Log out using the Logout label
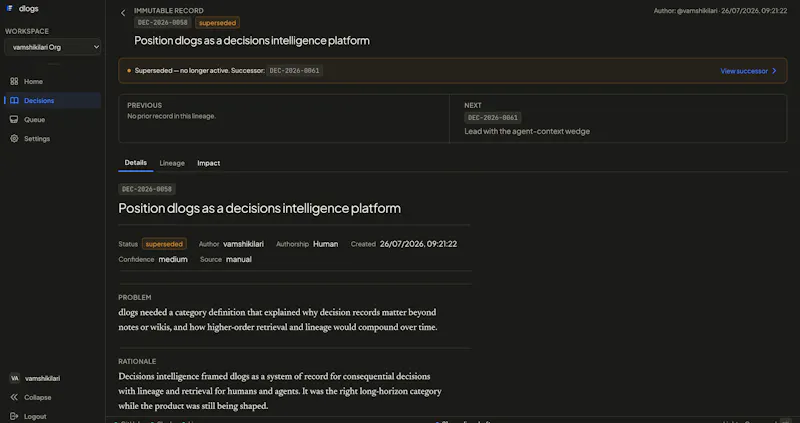This screenshot has width=800, height=423. click(35, 416)
